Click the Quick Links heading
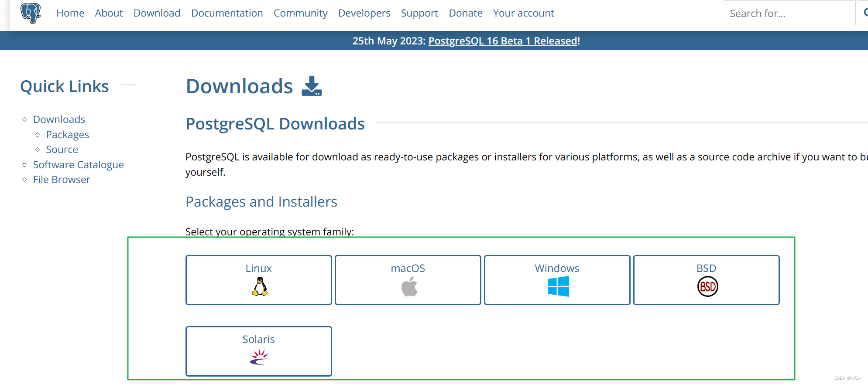This screenshot has height=384, width=868. 65,86
